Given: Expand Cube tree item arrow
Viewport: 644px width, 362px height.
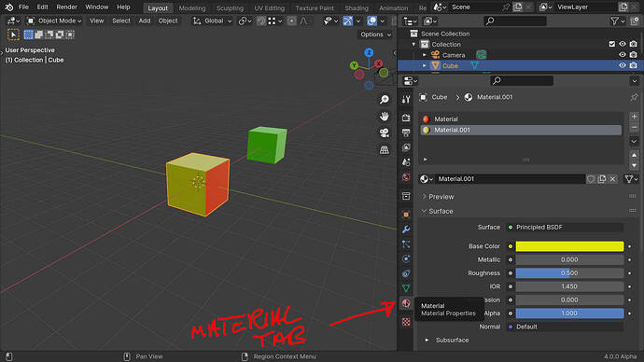Looking at the screenshot, I should tap(425, 65).
